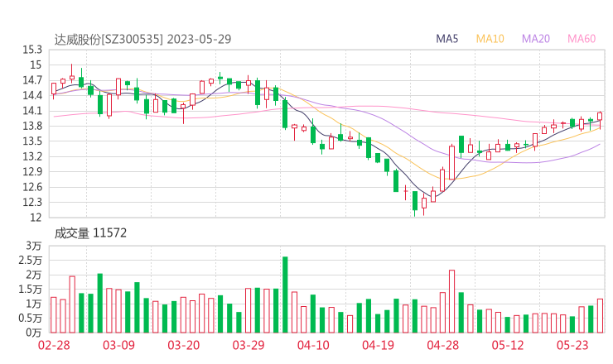Click the 0.5万 volume axis label

(30, 318)
